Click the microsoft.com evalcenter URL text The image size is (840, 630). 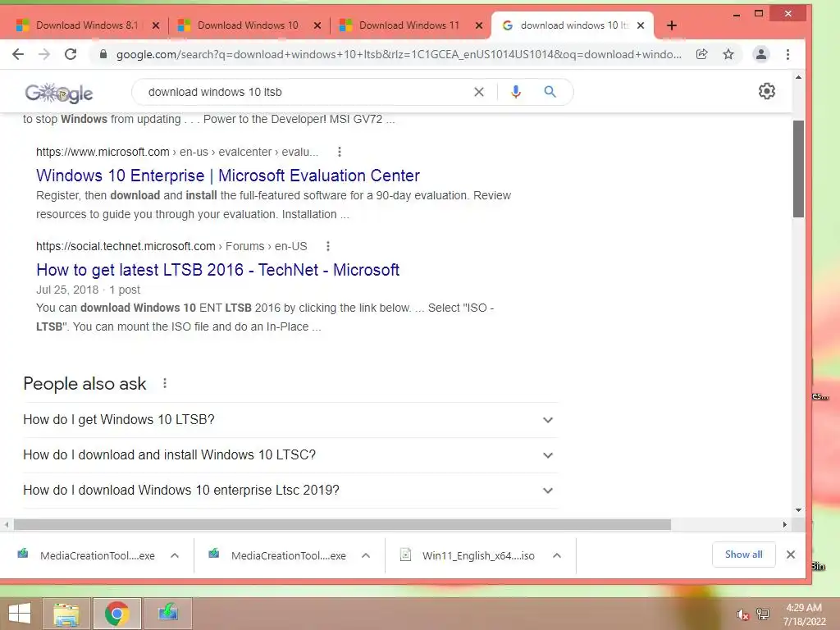pyautogui.click(x=177, y=152)
